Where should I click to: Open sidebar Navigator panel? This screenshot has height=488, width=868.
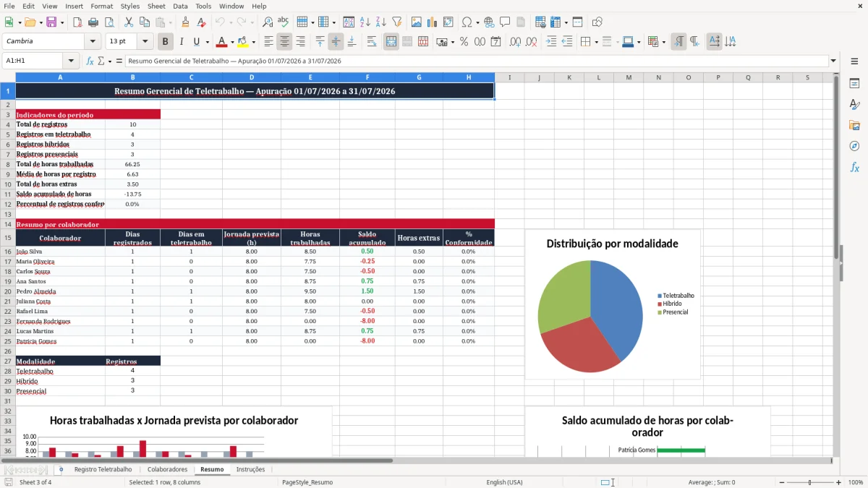[854, 147]
